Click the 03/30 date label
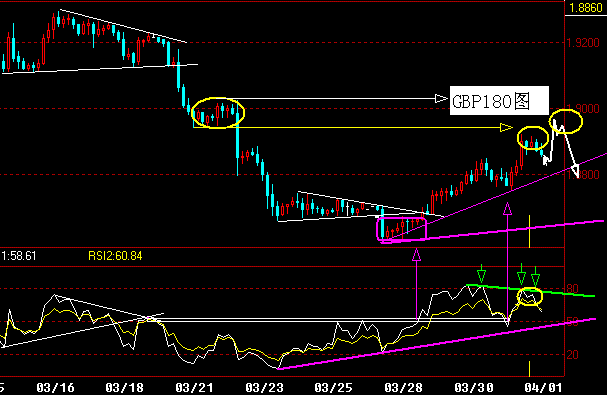Screen dimensions: 607x395 473,387
